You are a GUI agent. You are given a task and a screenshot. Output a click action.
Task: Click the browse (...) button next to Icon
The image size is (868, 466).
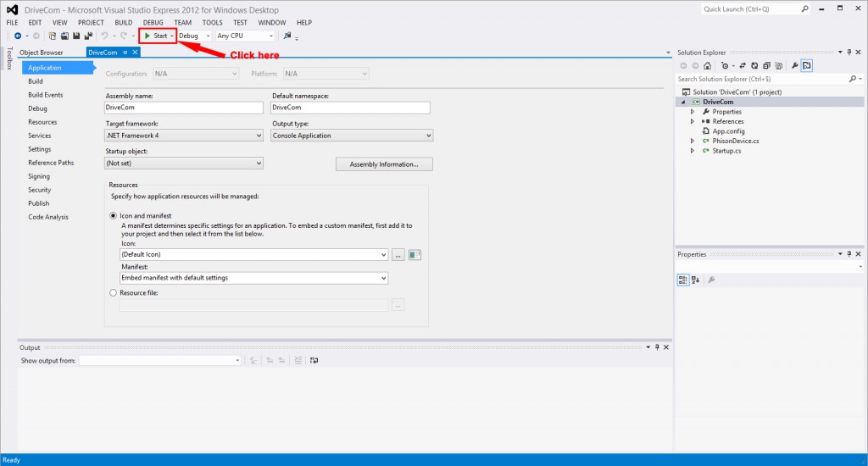pos(398,254)
